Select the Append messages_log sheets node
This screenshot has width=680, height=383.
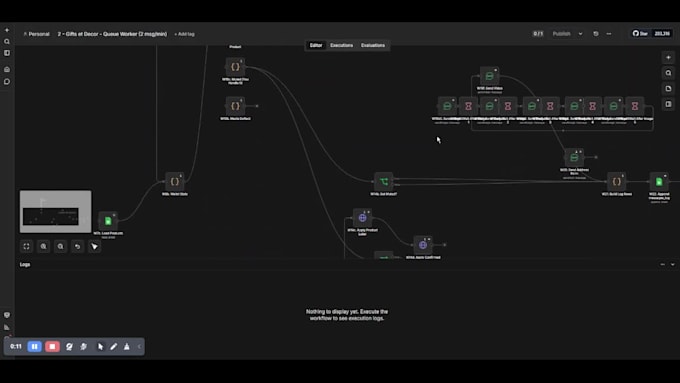click(x=659, y=182)
